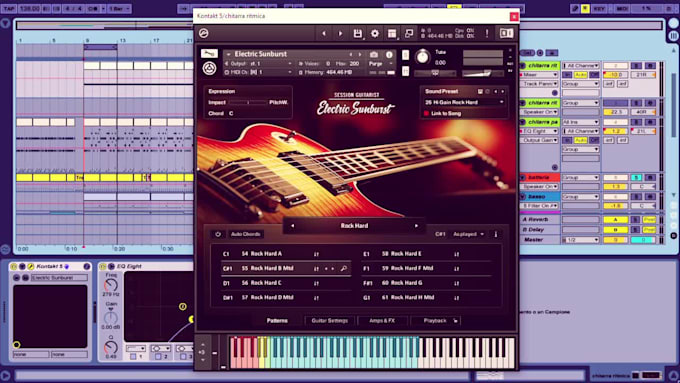
Task: Open the Kontakt save floppy-disk menu
Action: (357, 33)
